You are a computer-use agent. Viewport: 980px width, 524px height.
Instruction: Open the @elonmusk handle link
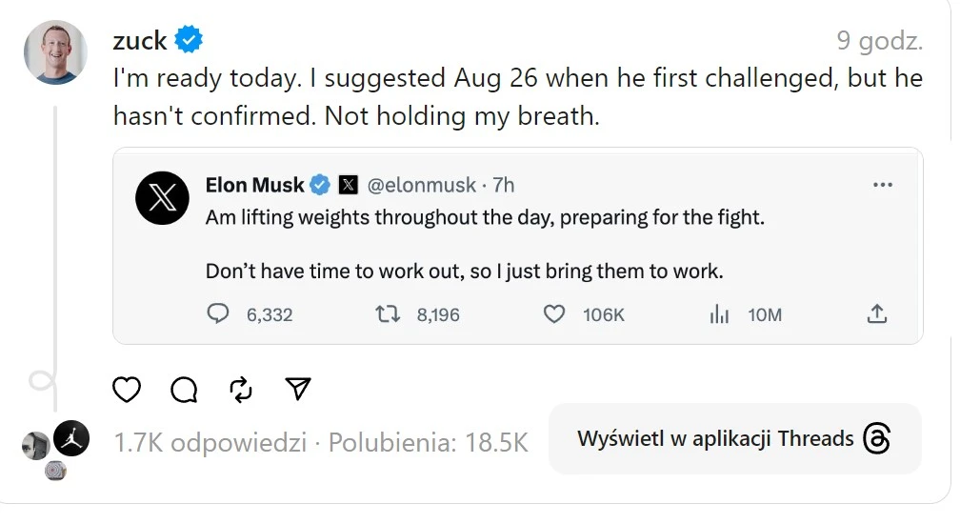click(421, 185)
